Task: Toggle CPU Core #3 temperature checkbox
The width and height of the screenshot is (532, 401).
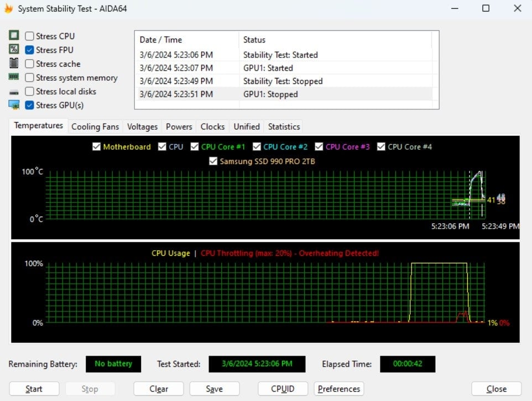Action: [319, 146]
